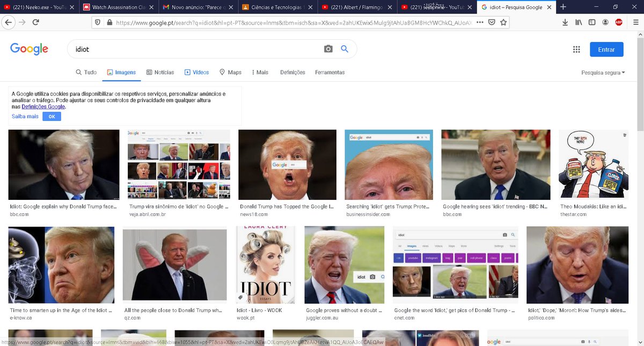Close the idiot Pesquisa Google tab
The width and height of the screenshot is (644, 346).
(x=548, y=7)
